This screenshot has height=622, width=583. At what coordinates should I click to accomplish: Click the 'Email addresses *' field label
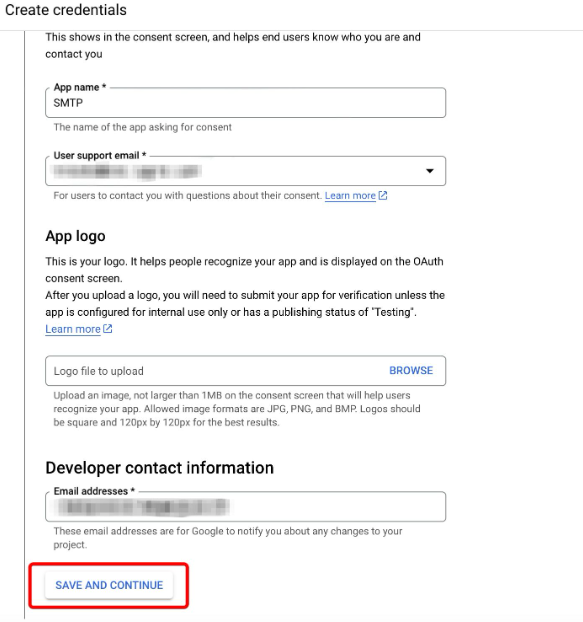click(x=94, y=491)
